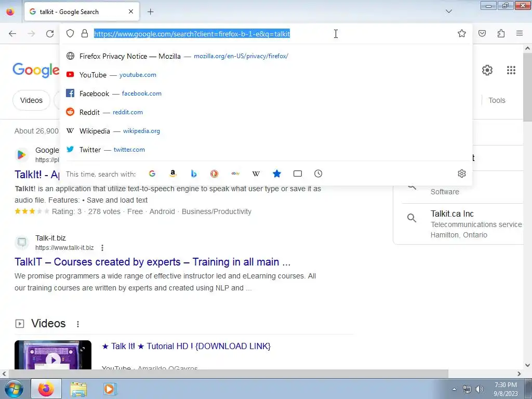Go back with the back arrow

point(12,33)
